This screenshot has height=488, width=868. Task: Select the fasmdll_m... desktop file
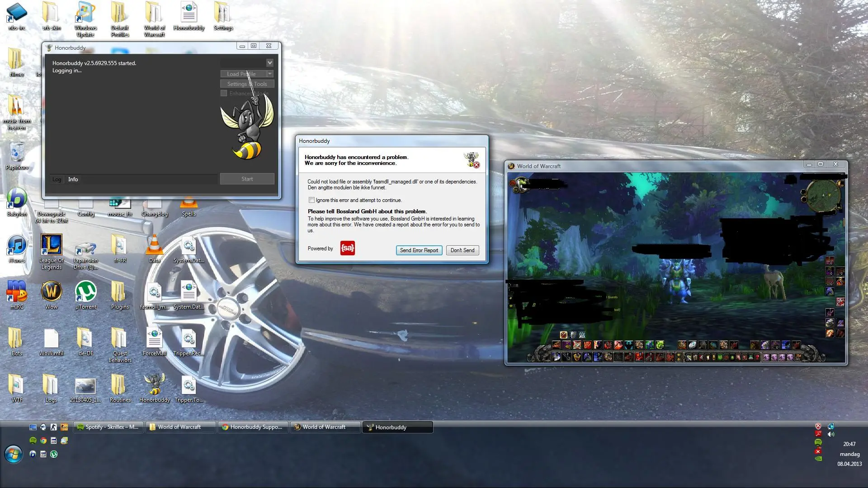tap(154, 295)
